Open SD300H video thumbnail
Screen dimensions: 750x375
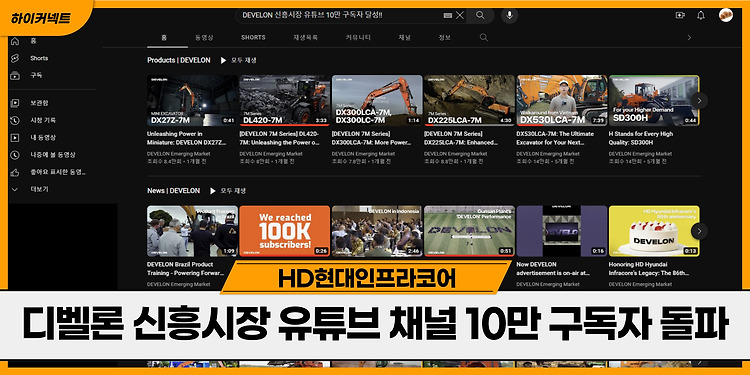click(x=654, y=100)
